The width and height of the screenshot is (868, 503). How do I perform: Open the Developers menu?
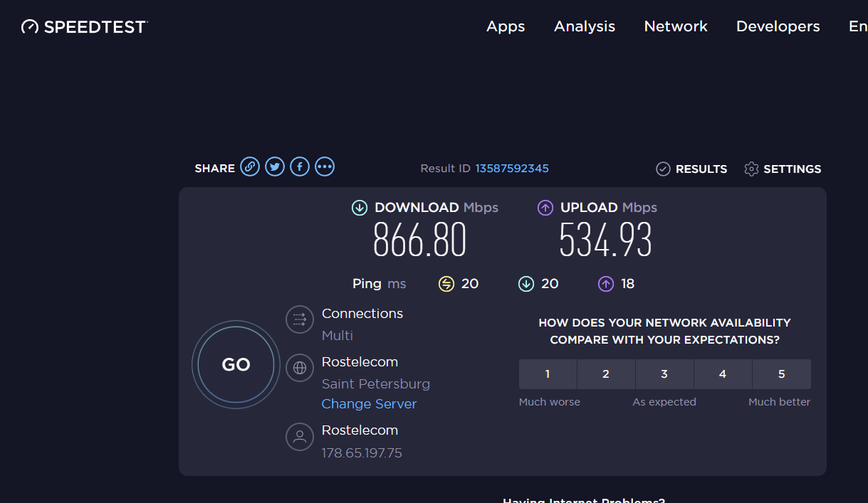(x=778, y=26)
